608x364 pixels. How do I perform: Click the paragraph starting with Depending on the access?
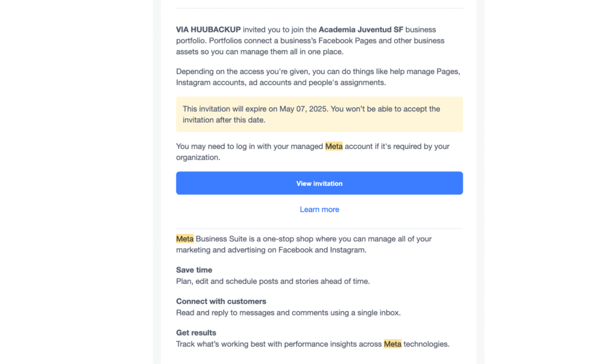pos(318,71)
